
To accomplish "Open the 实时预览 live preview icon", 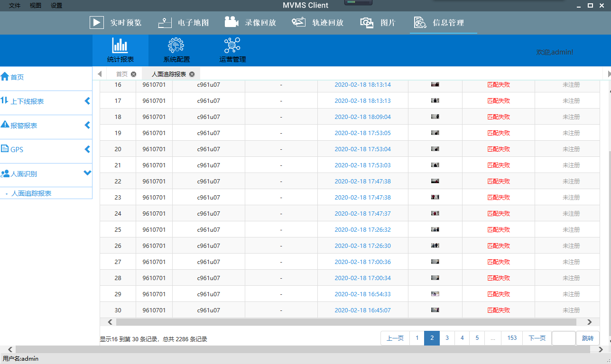I will click(x=97, y=23).
